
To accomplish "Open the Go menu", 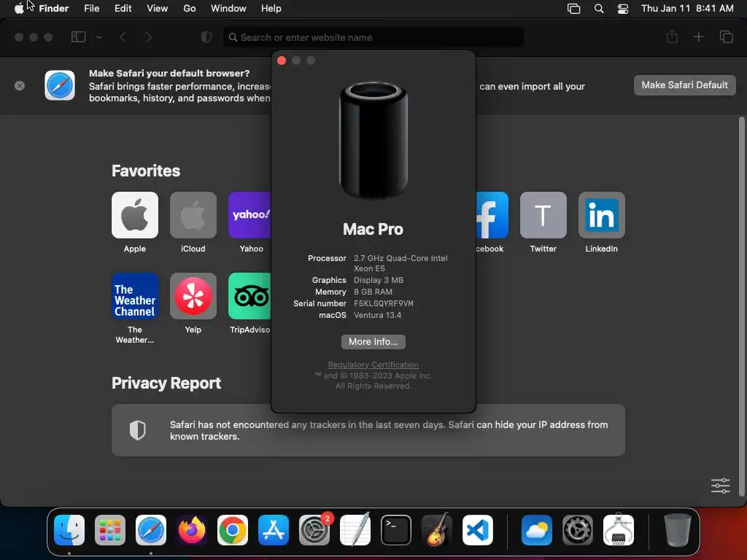I will [x=190, y=9].
